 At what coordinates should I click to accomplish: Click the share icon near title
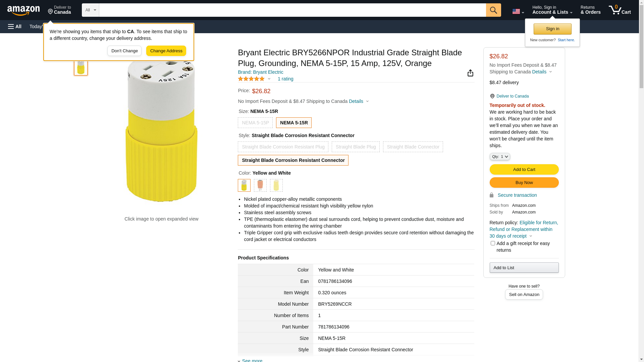click(470, 73)
